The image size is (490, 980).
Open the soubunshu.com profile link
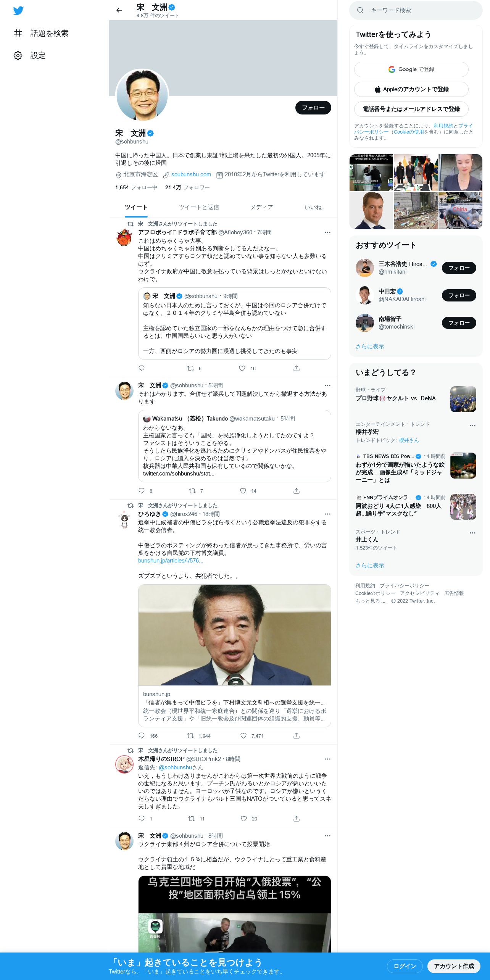191,174
